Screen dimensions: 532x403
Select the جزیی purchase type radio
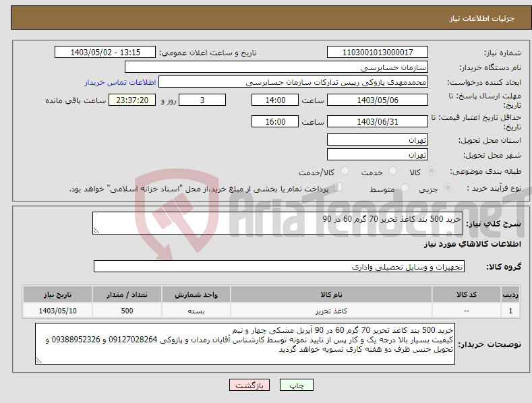click(448, 187)
